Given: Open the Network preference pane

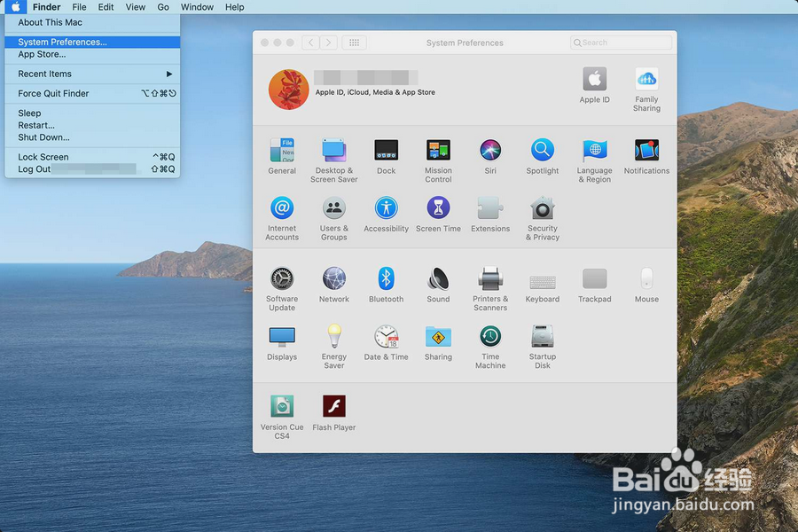Looking at the screenshot, I should pyautogui.click(x=334, y=284).
